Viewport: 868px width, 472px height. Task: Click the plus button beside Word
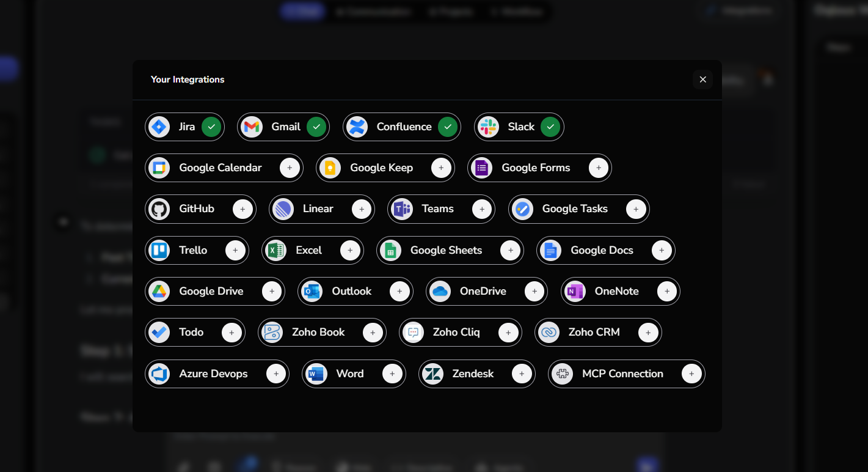(392, 374)
